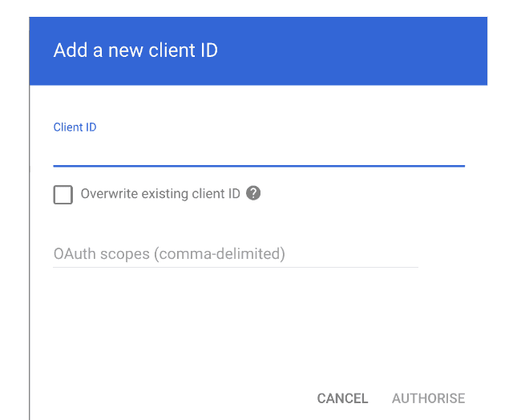529x420 pixels.
Task: Toggle the square box beside Overwrite option
Action: tap(63, 194)
